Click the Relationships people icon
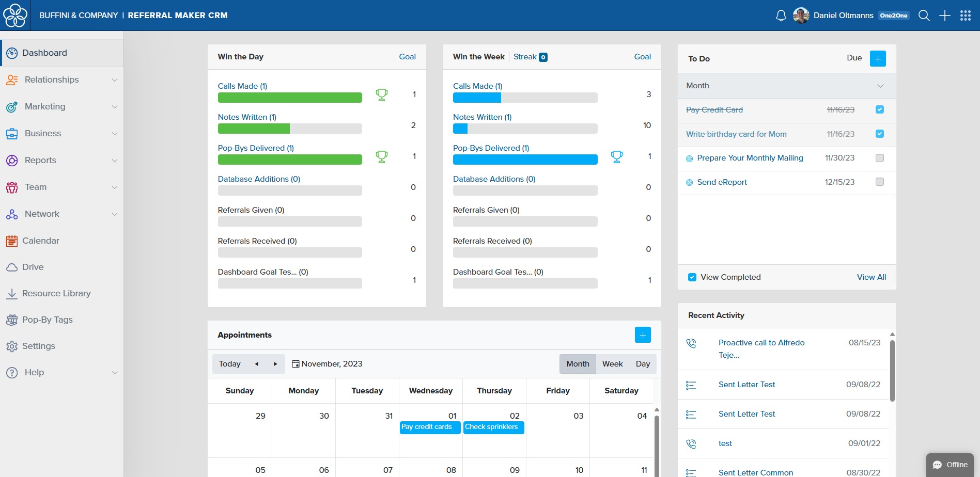This screenshot has width=980, height=477. (x=12, y=79)
